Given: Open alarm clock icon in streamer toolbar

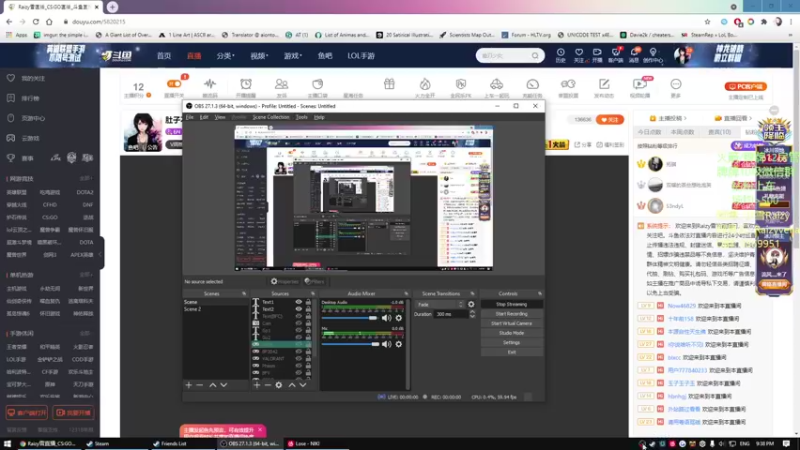Looking at the screenshot, I should (x=246, y=84).
